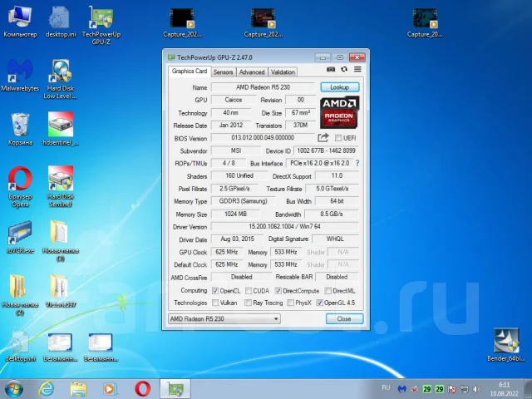Click the Caicos GPU value

click(x=234, y=100)
